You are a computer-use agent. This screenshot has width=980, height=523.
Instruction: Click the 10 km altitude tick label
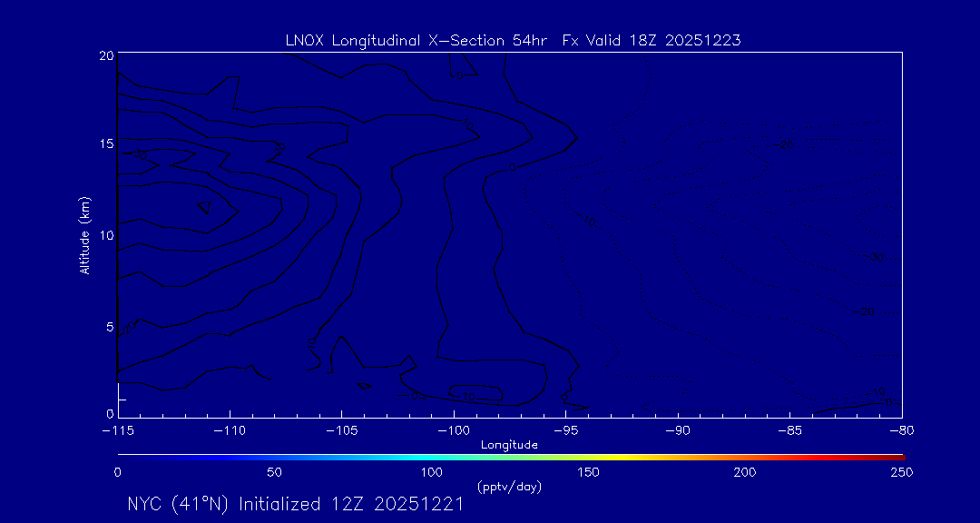point(105,234)
